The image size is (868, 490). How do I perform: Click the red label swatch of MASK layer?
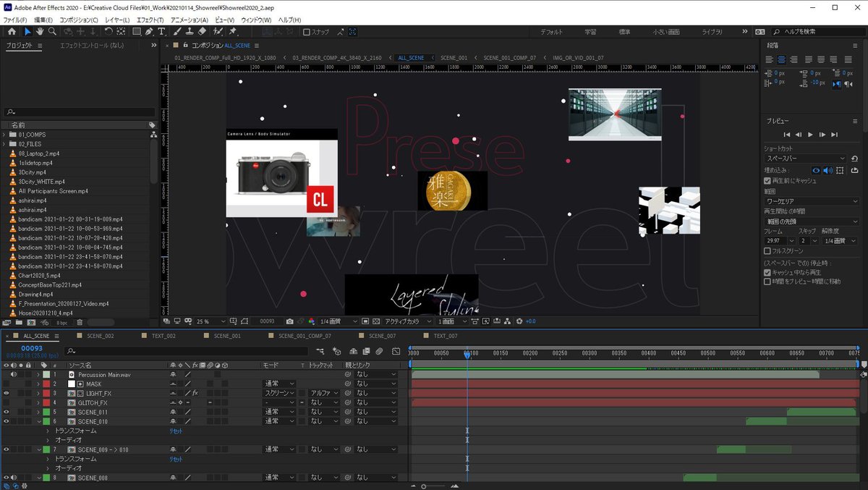pyautogui.click(x=45, y=384)
